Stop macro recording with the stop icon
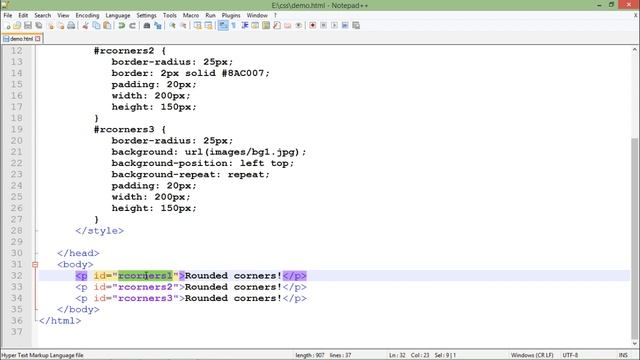640x360 pixels. point(323,26)
